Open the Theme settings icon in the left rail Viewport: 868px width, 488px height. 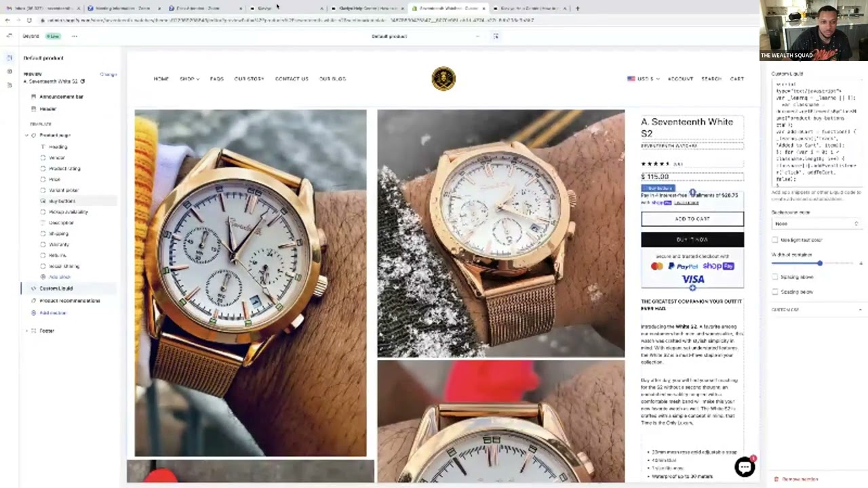pyautogui.click(x=9, y=72)
